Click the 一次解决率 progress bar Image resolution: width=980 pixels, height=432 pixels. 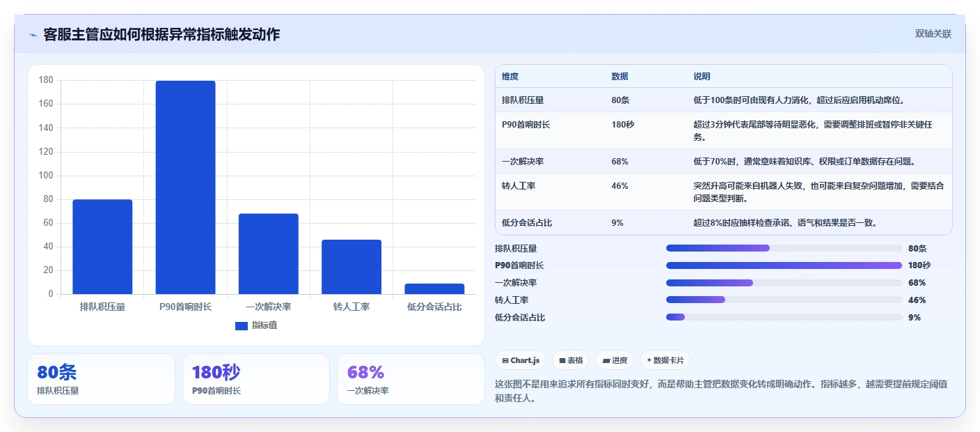pyautogui.click(x=784, y=283)
